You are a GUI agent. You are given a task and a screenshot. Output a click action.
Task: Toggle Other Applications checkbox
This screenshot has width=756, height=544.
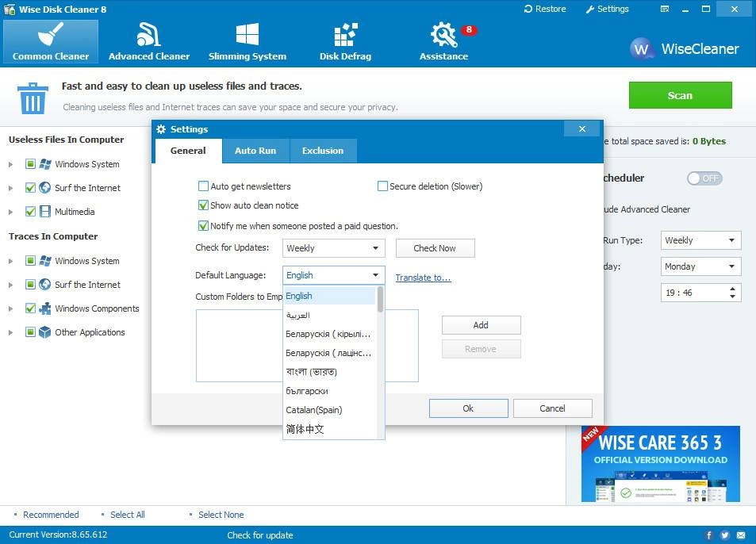[x=30, y=332]
